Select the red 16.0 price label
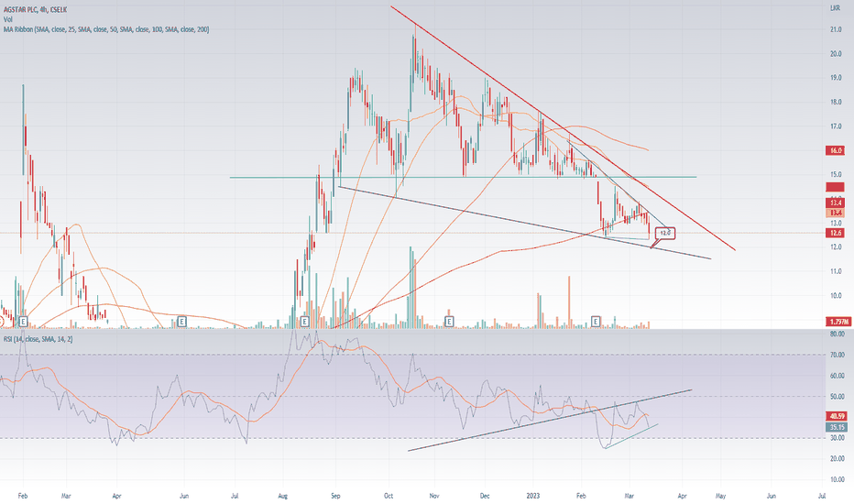 (x=836, y=150)
